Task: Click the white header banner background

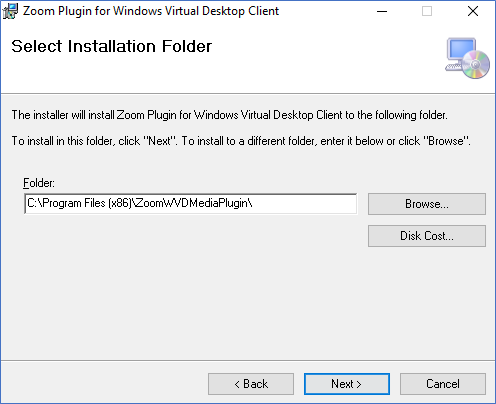Action: (x=300, y=67)
